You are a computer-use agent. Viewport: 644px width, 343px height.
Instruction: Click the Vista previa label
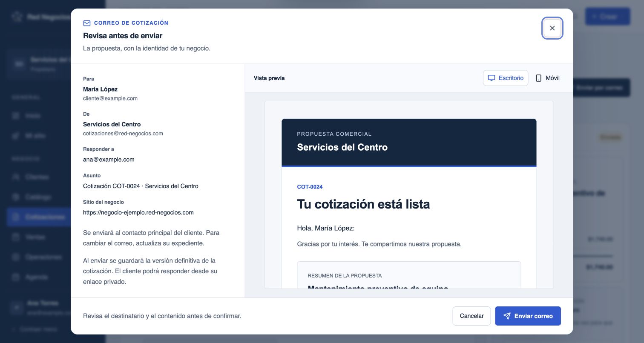[269, 78]
